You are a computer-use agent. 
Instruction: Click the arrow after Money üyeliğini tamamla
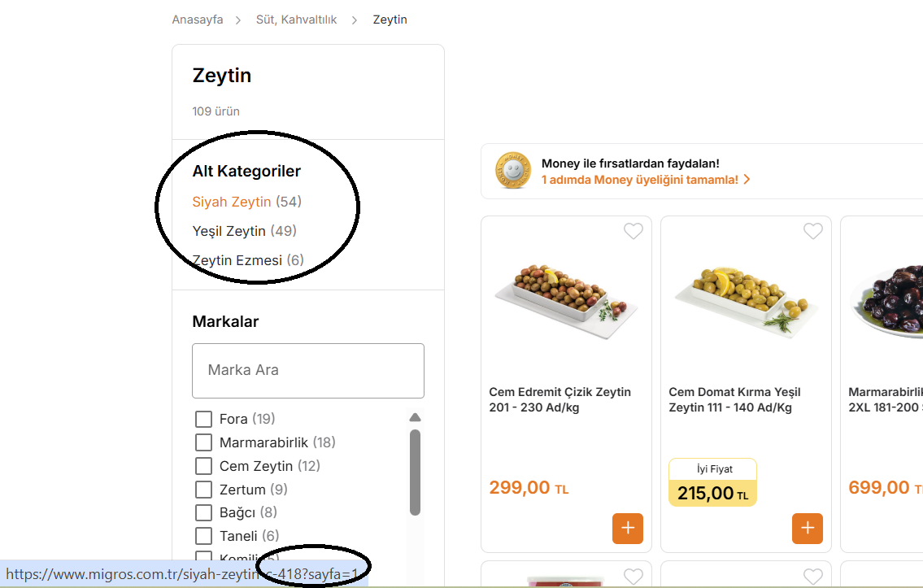tap(747, 180)
